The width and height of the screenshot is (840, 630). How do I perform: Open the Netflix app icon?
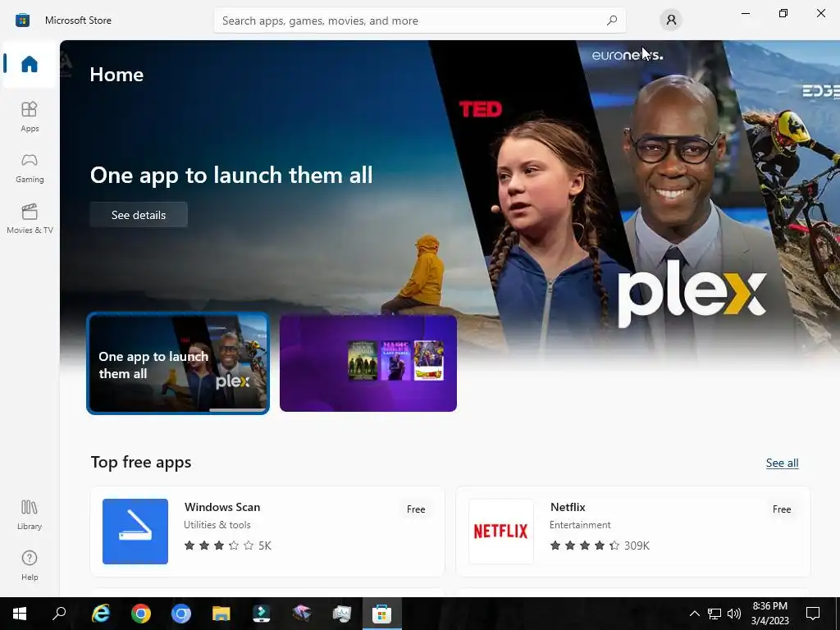coord(501,532)
